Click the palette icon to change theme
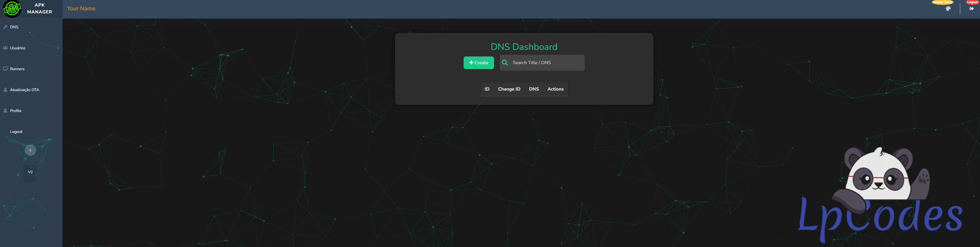 point(948,9)
